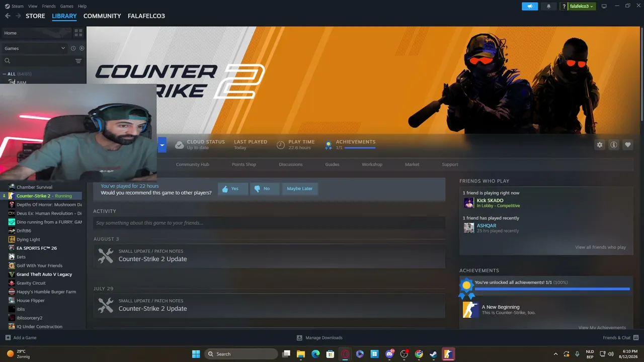Click the cloud status check icon
The width and height of the screenshot is (644, 362).
coord(179,145)
